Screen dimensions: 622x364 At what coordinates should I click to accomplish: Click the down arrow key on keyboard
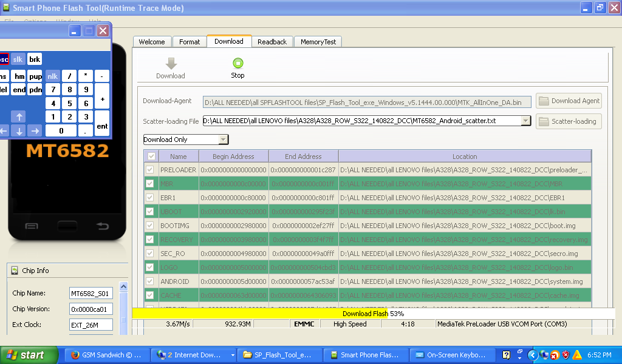pos(19,130)
